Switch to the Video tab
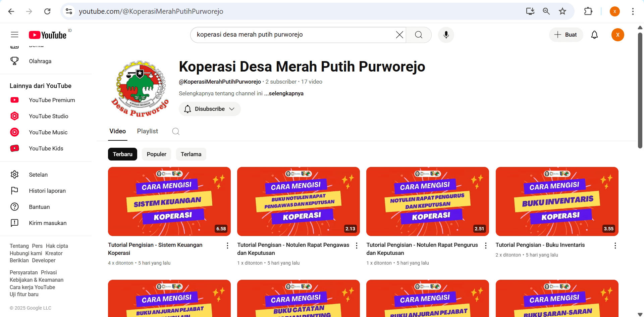This screenshot has width=644, height=317. (x=117, y=131)
